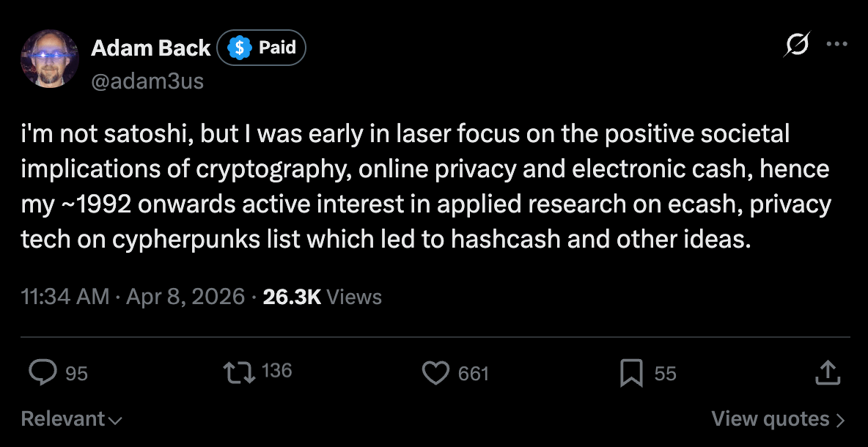Visit the @adam3us handle link
This screenshot has width=868, height=447.
[x=147, y=81]
